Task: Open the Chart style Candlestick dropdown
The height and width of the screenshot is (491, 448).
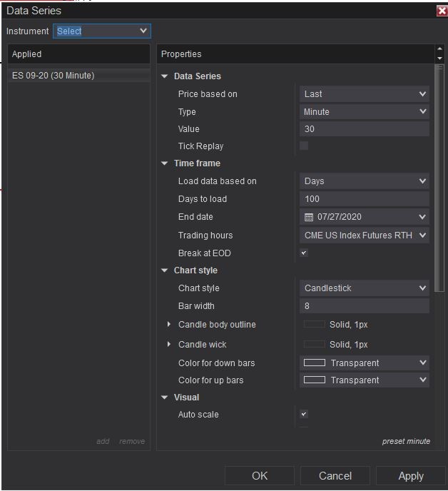Action: [x=364, y=288]
